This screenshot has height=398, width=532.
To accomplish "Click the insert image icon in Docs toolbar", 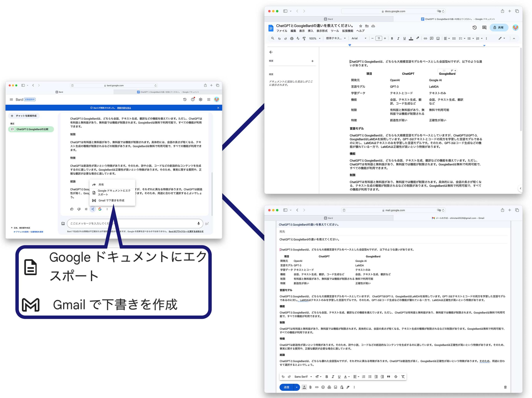I will (x=438, y=38).
